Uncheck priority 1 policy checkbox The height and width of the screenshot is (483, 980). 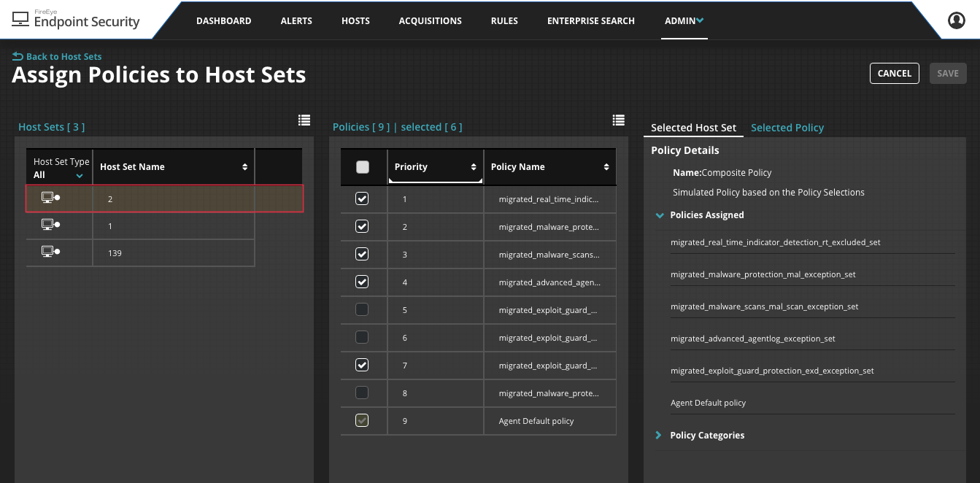coord(362,198)
